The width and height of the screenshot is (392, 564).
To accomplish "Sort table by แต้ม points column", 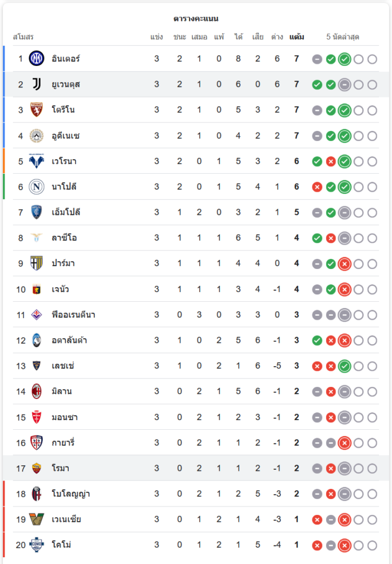I will click(297, 37).
